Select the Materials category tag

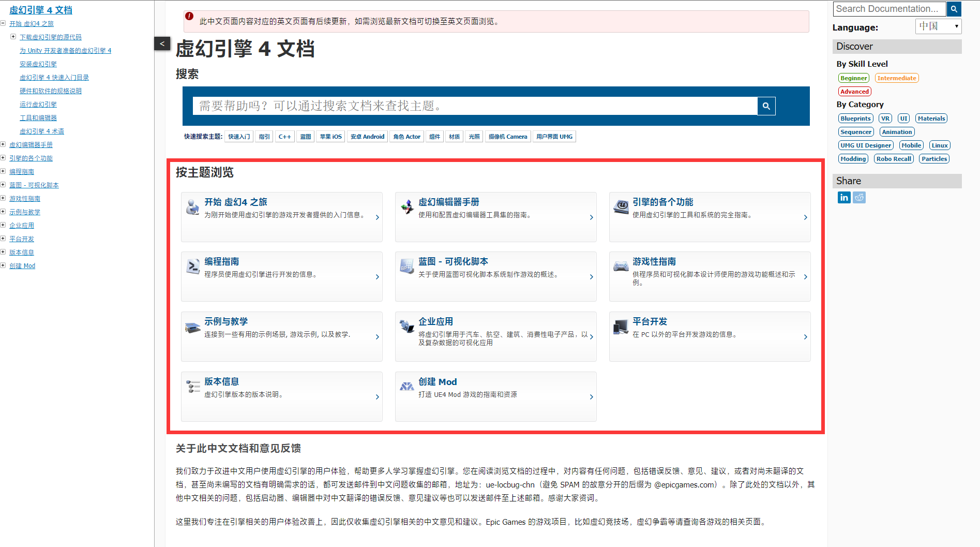pos(931,119)
